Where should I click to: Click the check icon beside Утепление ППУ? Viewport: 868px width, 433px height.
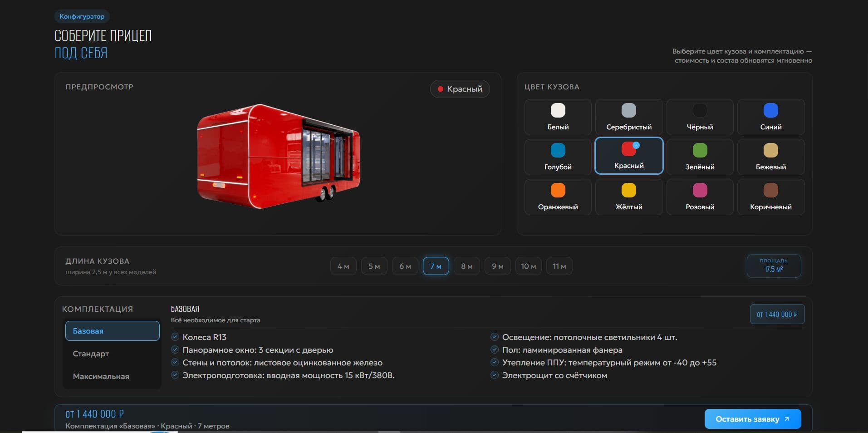(x=495, y=362)
